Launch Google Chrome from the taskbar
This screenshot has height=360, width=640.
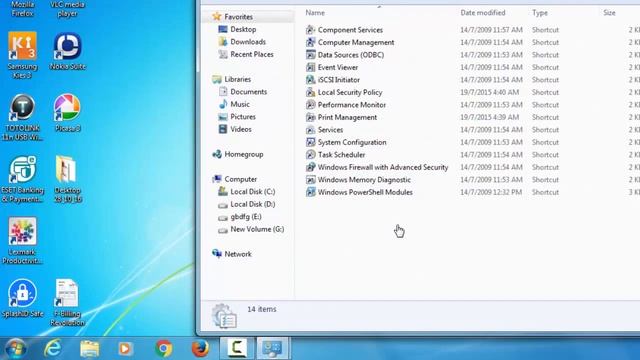[163, 349]
